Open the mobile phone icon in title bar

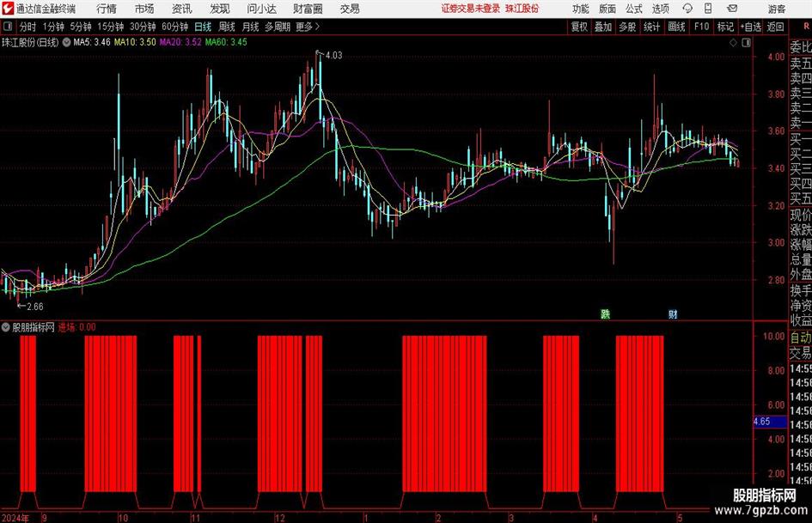pos(708,9)
